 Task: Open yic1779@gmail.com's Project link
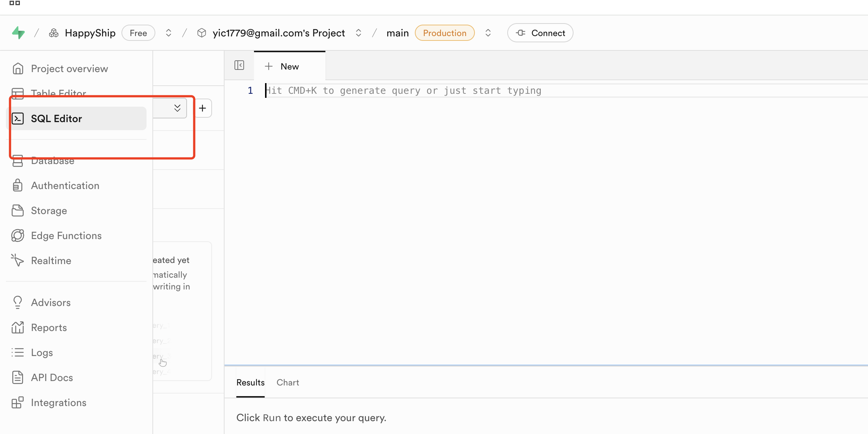click(x=279, y=33)
